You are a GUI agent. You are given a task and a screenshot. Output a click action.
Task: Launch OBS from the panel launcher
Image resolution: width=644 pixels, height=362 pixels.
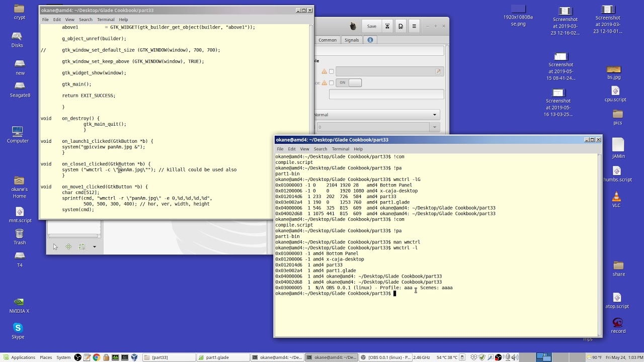point(77,357)
